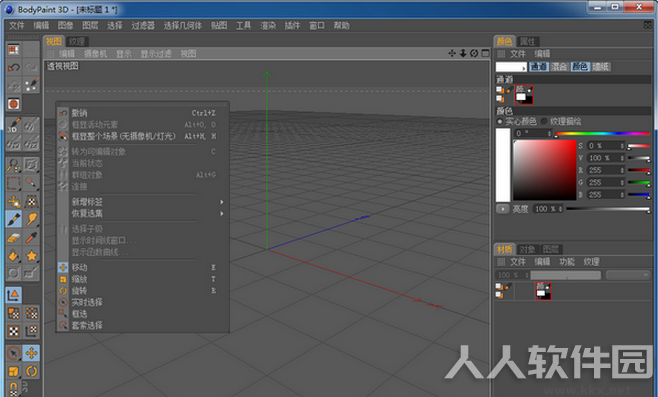The width and height of the screenshot is (658, 397).
Task: Click the large white current color swatch
Action: 503,165
